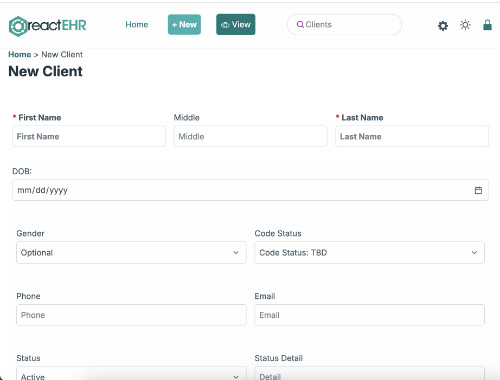Image resolution: width=500 pixels, height=380 pixels.
Task: Focus the First Name field
Action: pyautogui.click(x=89, y=136)
